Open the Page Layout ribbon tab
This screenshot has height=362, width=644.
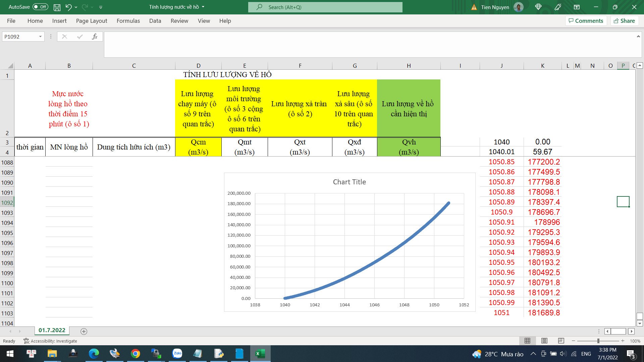point(91,21)
